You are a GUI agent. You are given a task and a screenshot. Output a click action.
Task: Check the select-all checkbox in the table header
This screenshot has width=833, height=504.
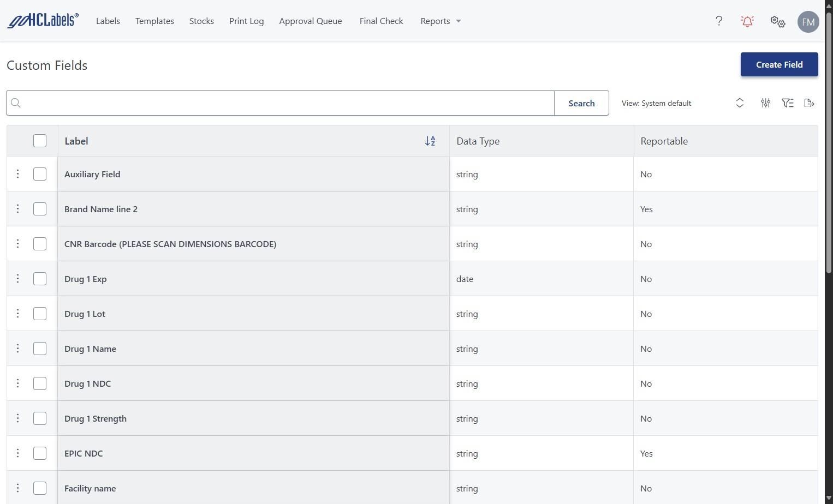coord(40,141)
